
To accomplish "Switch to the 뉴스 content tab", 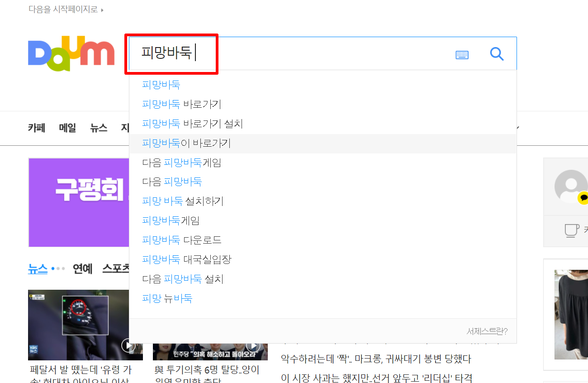I will pos(38,269).
